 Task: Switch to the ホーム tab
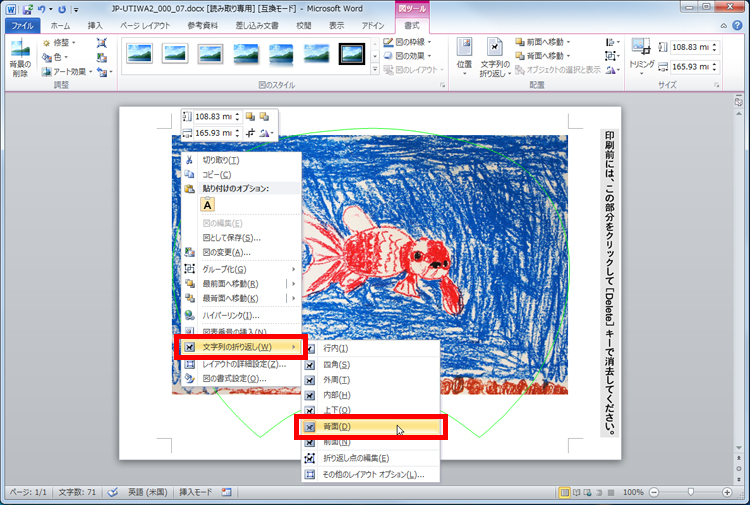pyautogui.click(x=60, y=25)
